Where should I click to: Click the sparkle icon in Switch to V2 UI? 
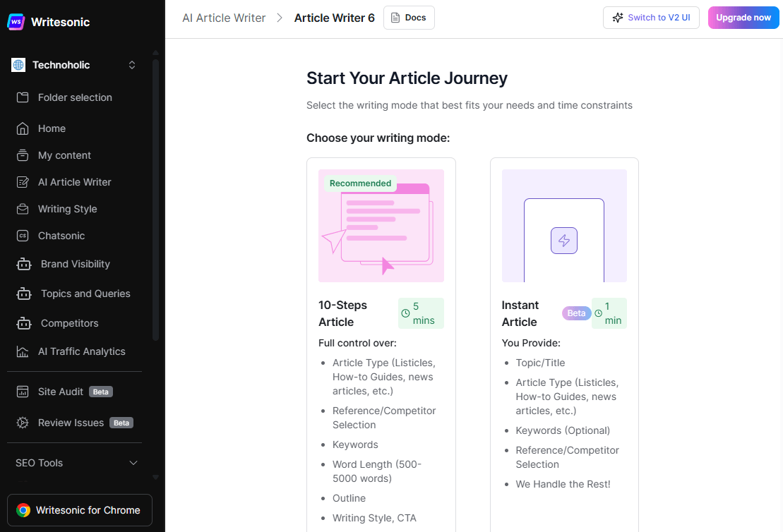[x=618, y=18]
